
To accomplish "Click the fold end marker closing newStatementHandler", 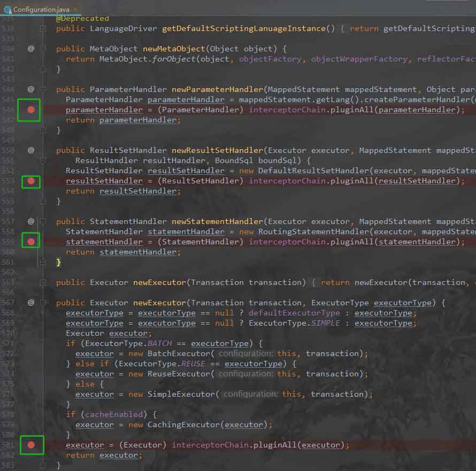I will [43, 262].
